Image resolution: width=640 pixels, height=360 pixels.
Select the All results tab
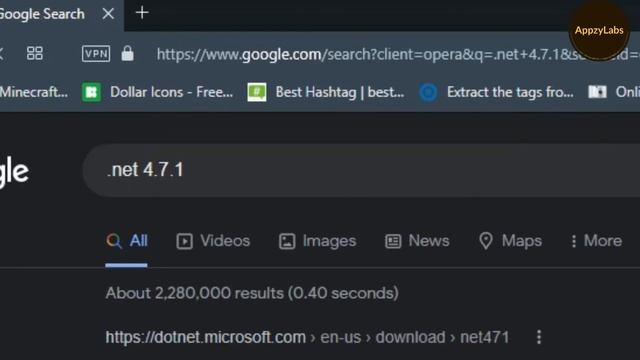click(x=127, y=241)
